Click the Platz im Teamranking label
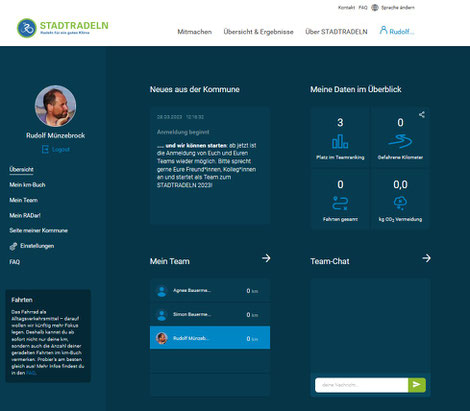The width and height of the screenshot is (470, 411). click(340, 157)
